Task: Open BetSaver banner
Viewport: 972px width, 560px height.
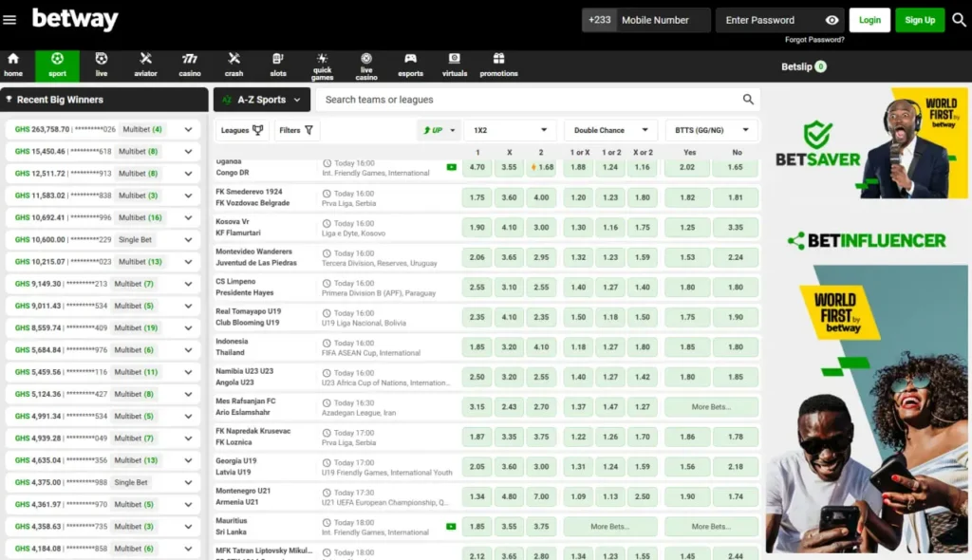Action: tap(869, 144)
